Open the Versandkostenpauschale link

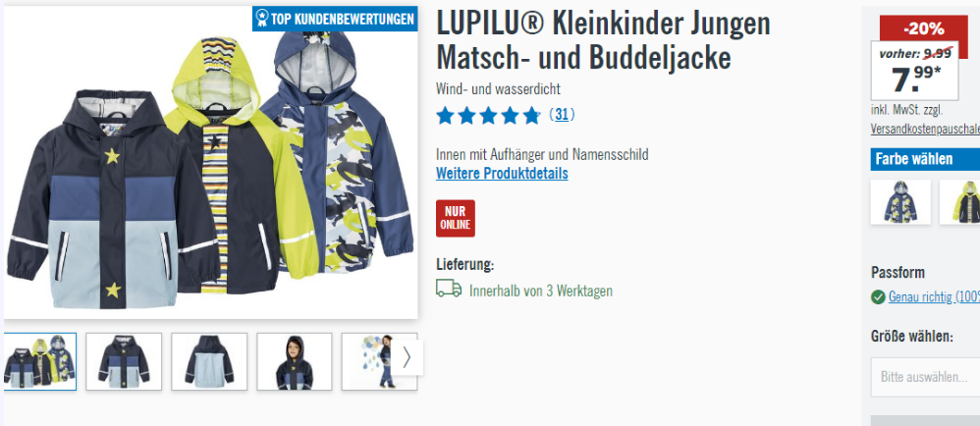(925, 129)
